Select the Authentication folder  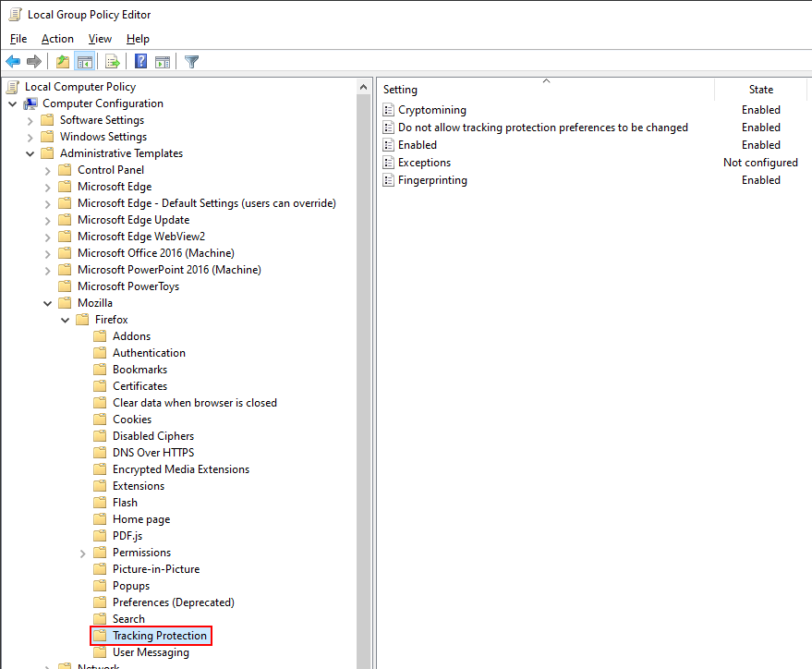point(149,353)
